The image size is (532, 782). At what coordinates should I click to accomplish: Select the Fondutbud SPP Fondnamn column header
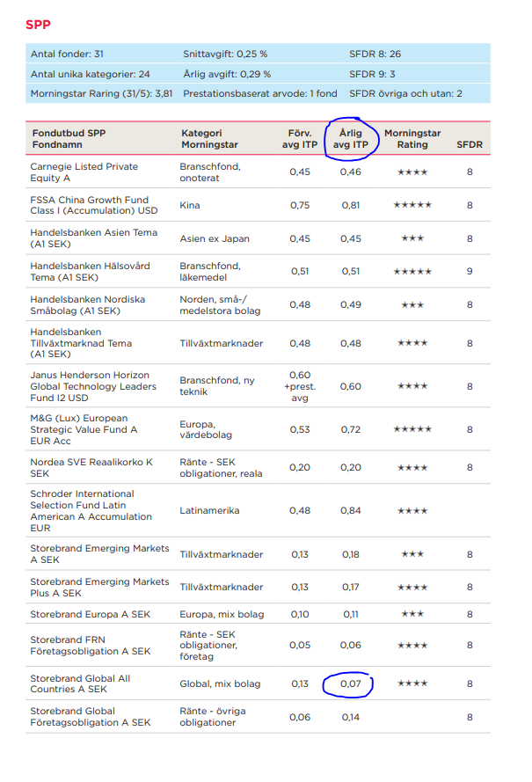coord(67,139)
